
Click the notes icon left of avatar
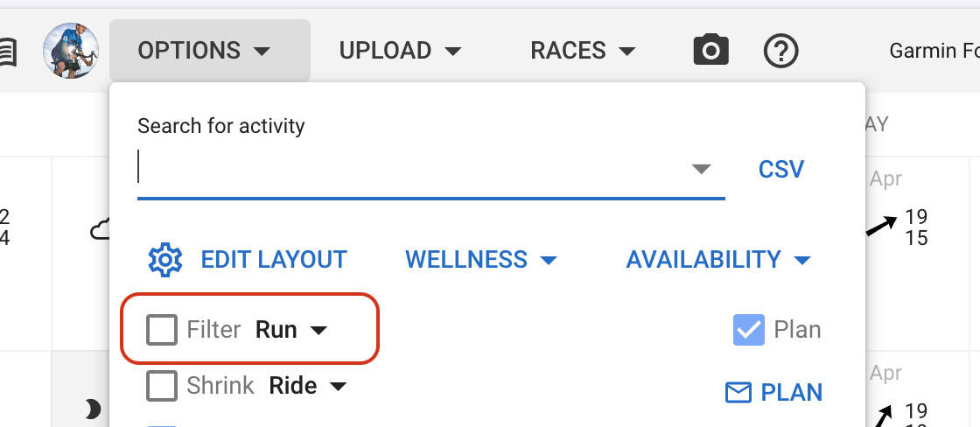(x=7, y=51)
